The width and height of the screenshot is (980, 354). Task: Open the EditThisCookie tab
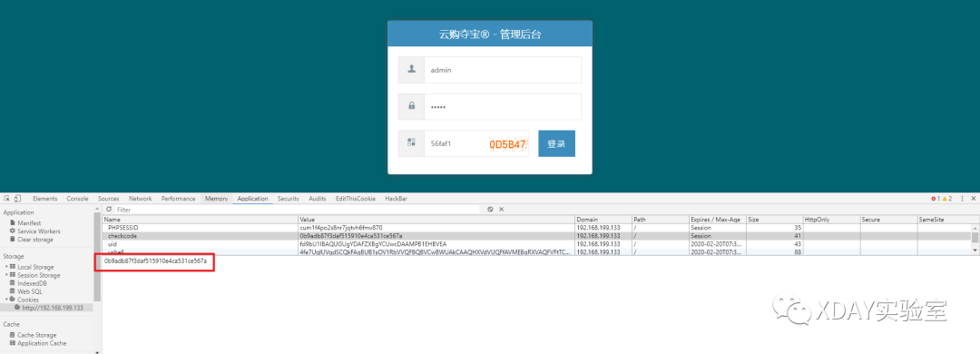click(x=356, y=198)
